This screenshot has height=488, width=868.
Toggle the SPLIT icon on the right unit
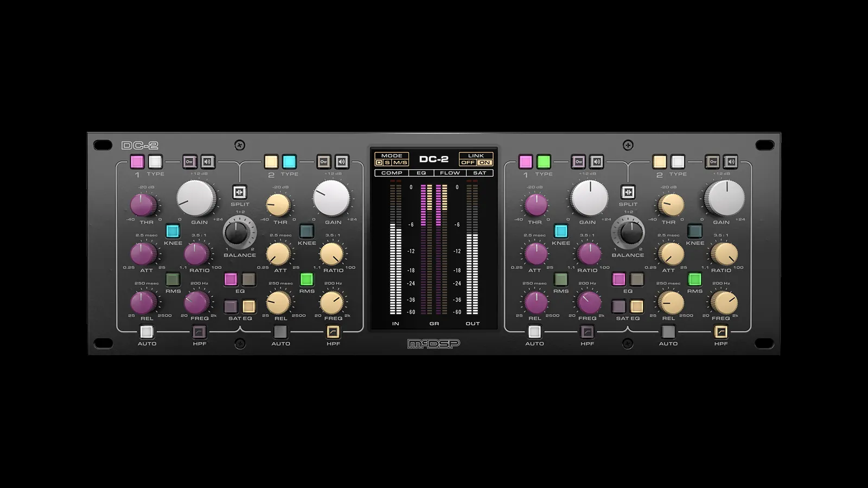[628, 192]
